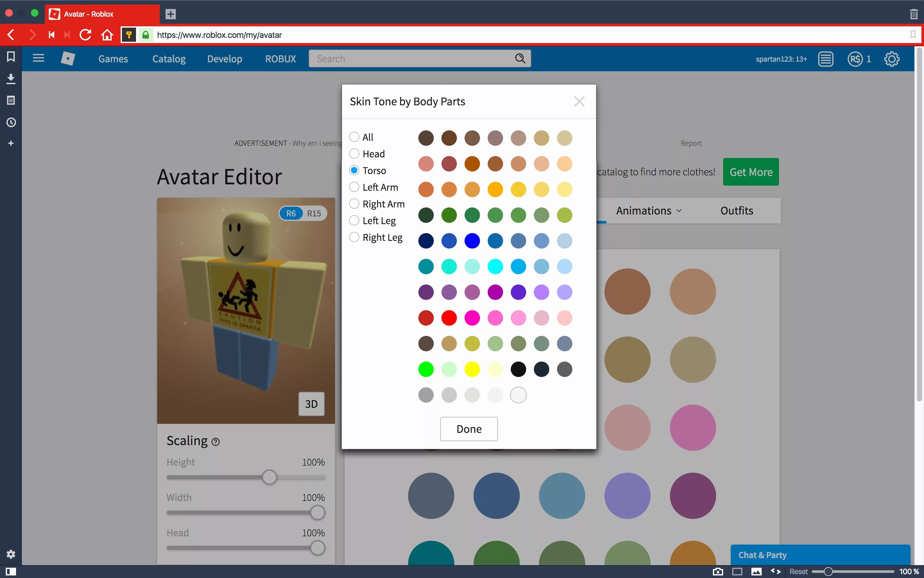Viewport: 924px width, 578px height.
Task: Reload the page with refresh icon
Action: tap(86, 35)
